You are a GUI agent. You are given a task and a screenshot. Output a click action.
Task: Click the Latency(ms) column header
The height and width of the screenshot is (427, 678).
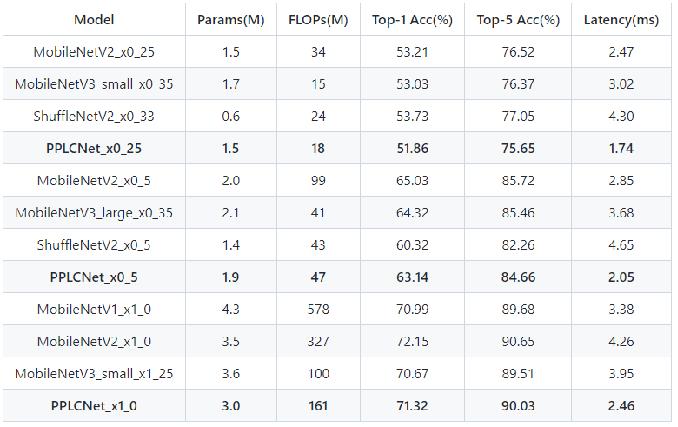click(x=621, y=20)
